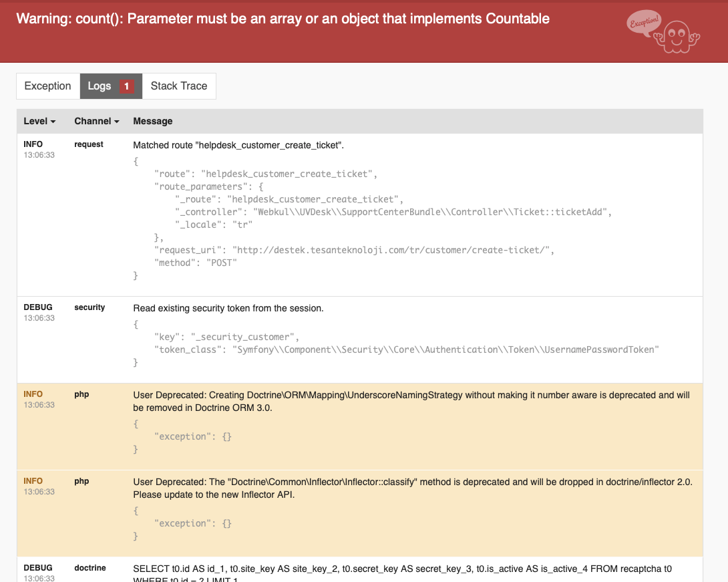Click the request_uri URL in the context

click(393, 250)
